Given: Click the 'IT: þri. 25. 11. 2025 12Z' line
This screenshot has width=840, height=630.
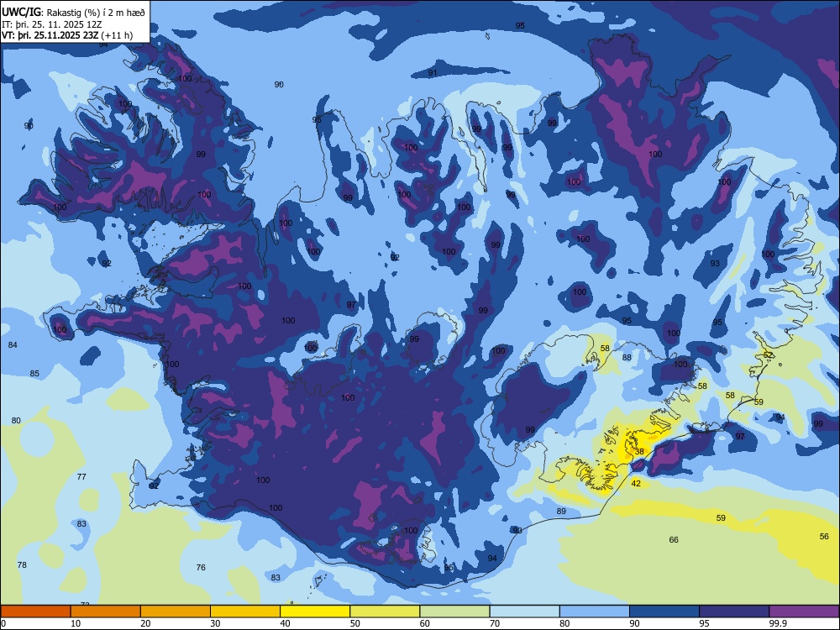Looking at the screenshot, I should pyautogui.click(x=51, y=24).
